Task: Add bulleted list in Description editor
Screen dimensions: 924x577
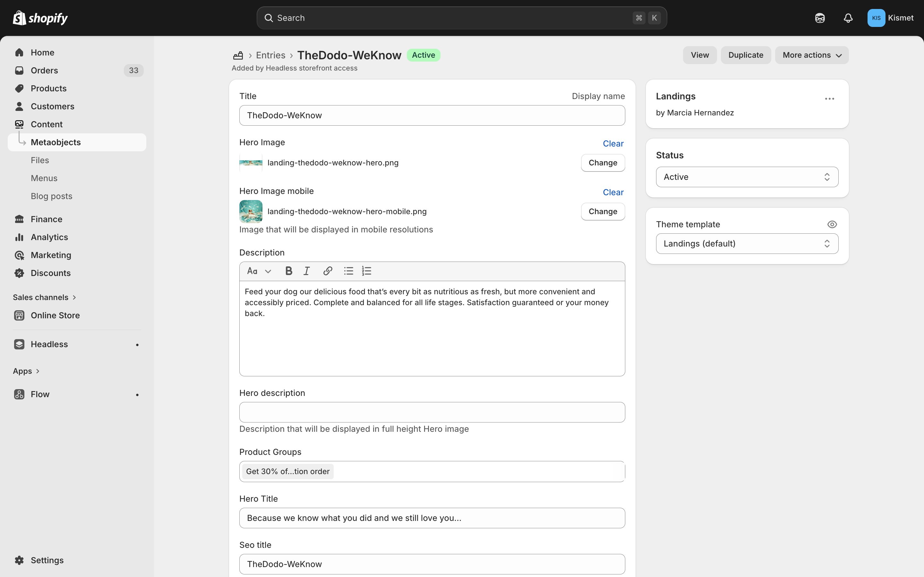Action: point(348,271)
